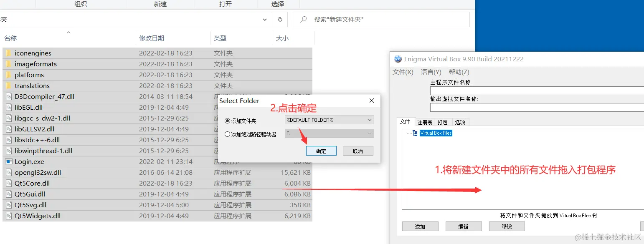
Task: Click the 修改日期 column header
Action: 152,38
